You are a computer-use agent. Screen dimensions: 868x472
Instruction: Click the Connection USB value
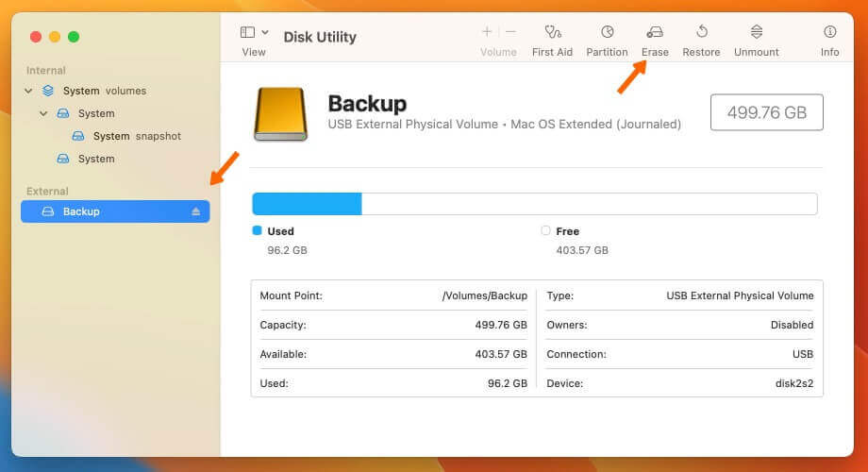tap(803, 355)
